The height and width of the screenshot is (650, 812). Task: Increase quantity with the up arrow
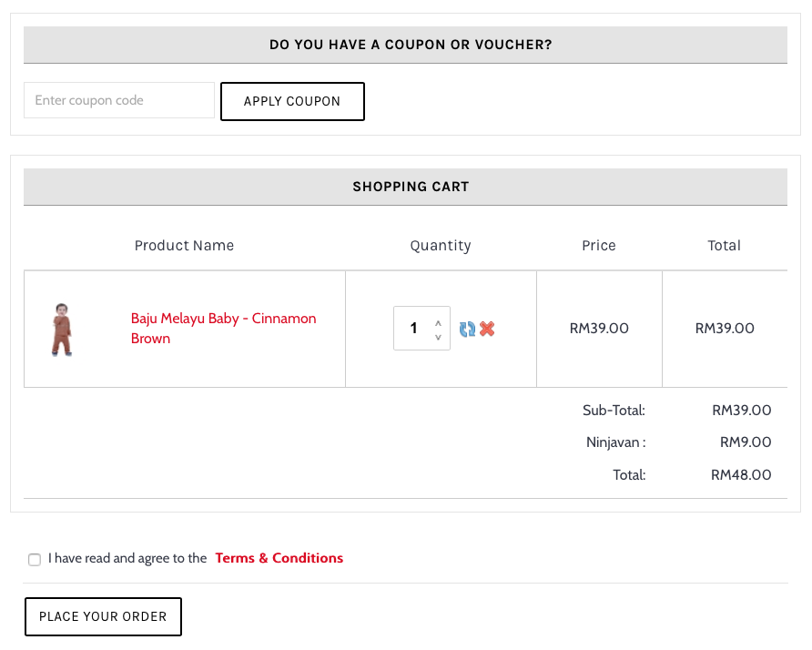(438, 323)
